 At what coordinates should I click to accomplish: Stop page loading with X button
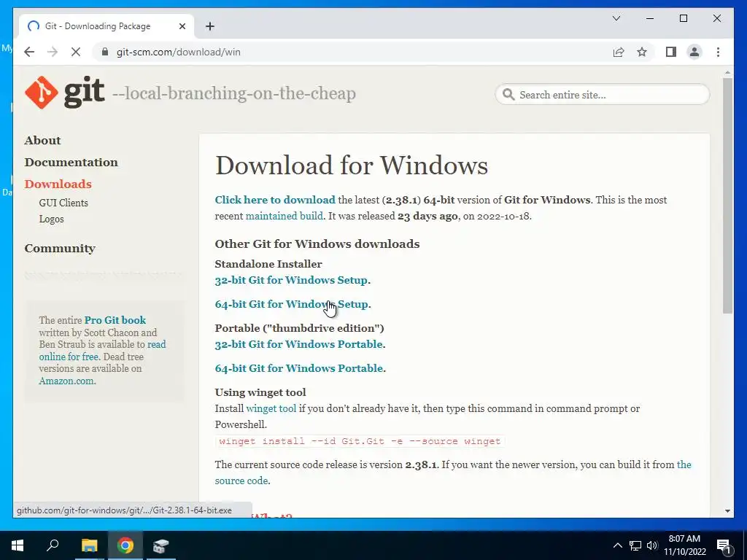pyautogui.click(x=76, y=52)
